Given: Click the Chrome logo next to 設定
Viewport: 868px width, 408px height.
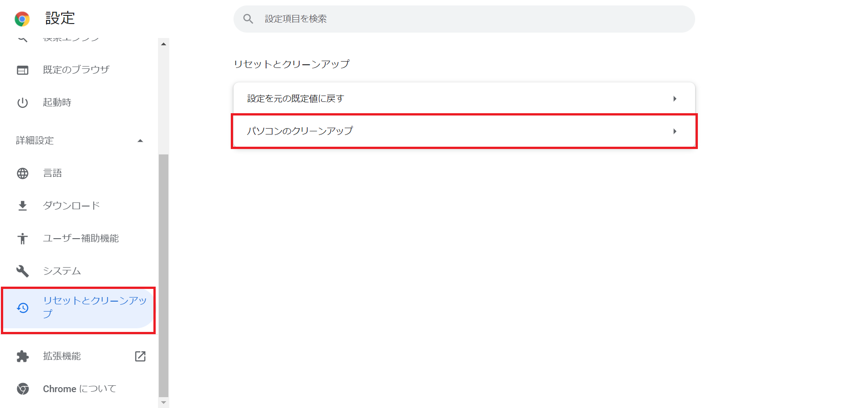Looking at the screenshot, I should [21, 19].
